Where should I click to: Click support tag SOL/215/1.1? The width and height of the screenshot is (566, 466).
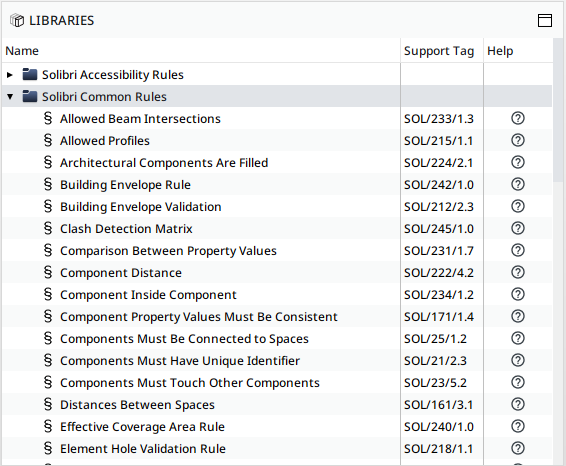click(439, 141)
